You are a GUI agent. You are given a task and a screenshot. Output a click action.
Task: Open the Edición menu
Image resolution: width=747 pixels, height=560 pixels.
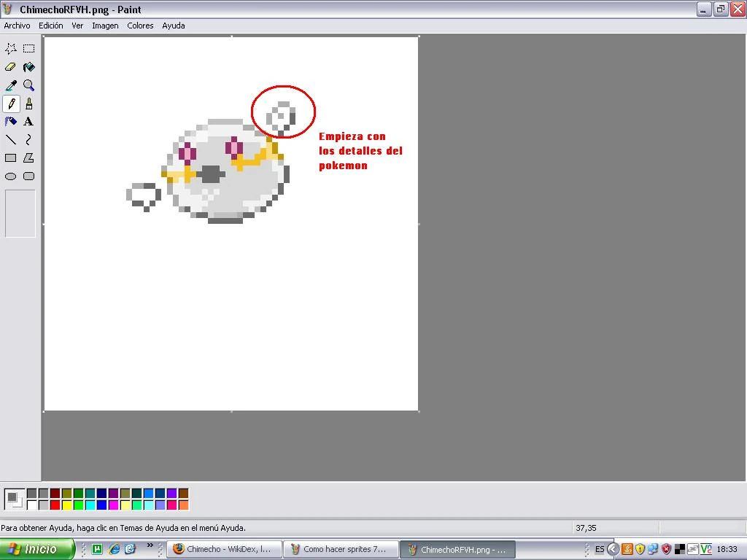51,26
